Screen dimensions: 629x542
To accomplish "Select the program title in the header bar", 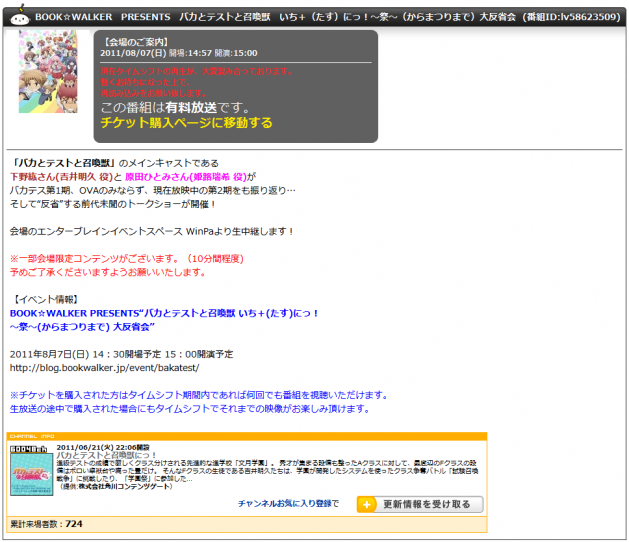I will pyautogui.click(x=327, y=17).
